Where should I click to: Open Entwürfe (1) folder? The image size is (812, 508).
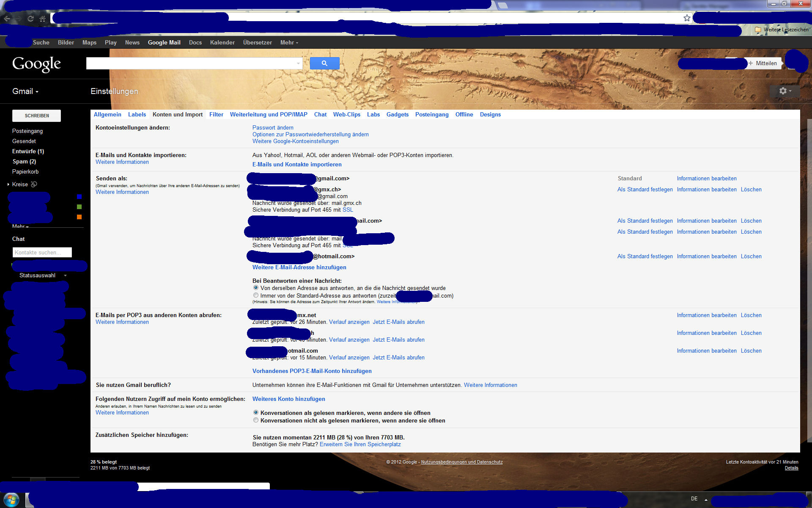28,151
